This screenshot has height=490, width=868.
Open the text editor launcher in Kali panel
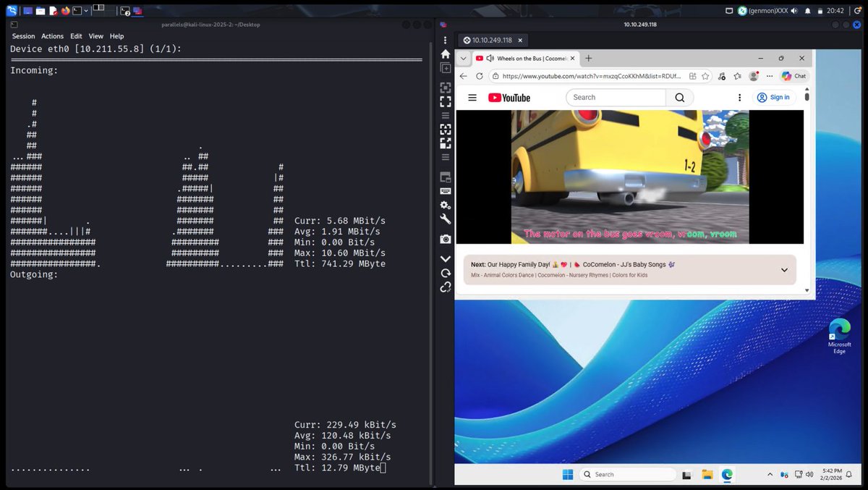(53, 11)
